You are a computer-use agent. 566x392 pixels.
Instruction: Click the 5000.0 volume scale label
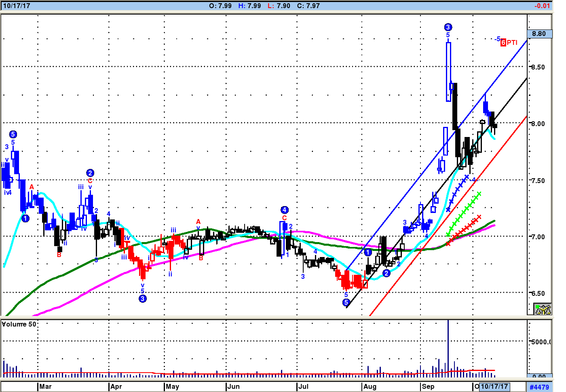point(541,342)
